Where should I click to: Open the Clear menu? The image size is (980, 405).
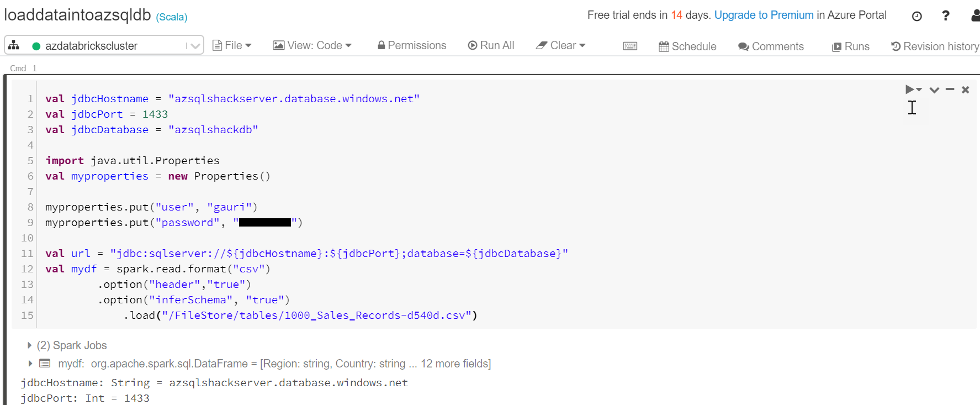click(561, 45)
